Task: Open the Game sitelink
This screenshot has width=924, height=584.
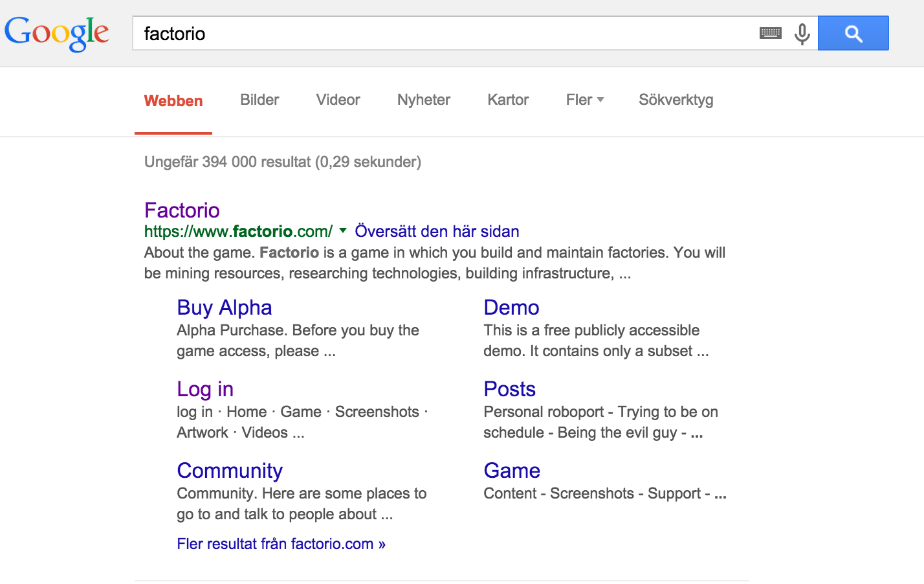Action: [512, 470]
